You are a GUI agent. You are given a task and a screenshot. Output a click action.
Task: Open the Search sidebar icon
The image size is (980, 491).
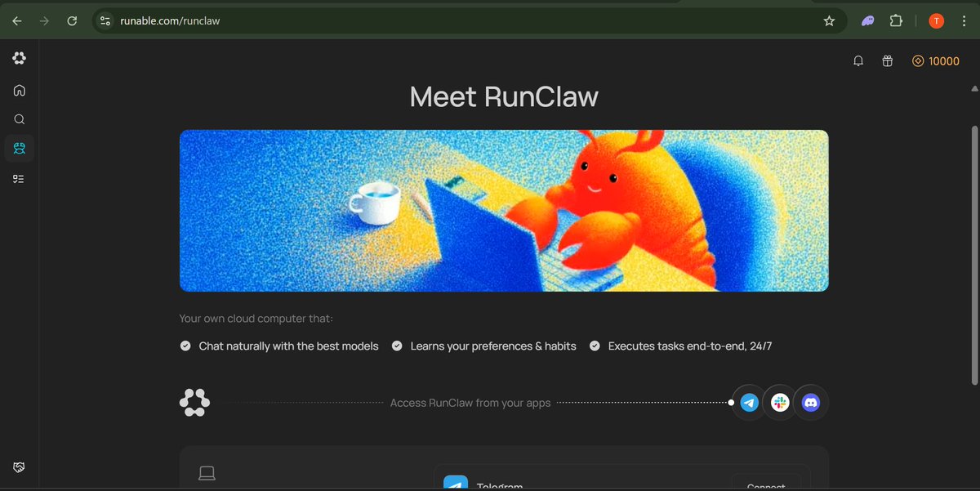coord(19,119)
